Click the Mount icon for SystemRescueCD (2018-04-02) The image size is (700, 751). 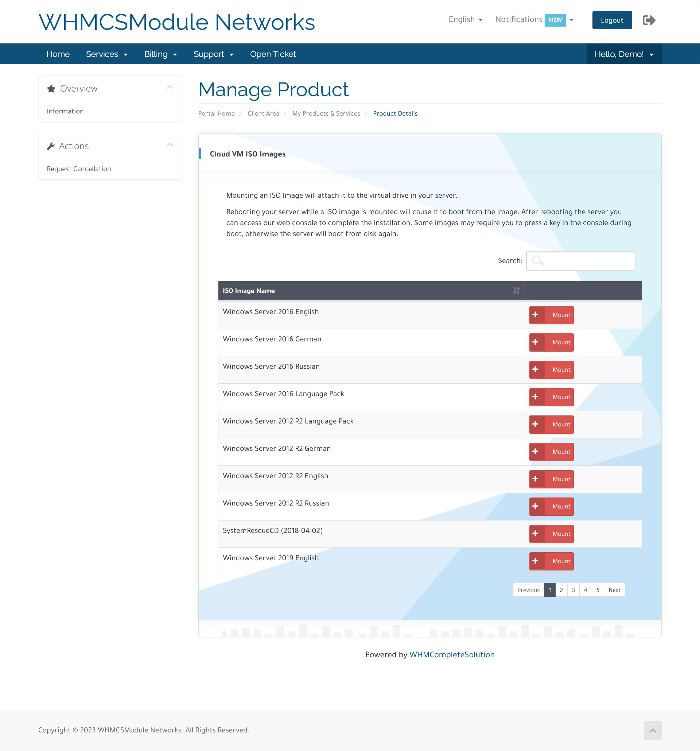pos(551,534)
